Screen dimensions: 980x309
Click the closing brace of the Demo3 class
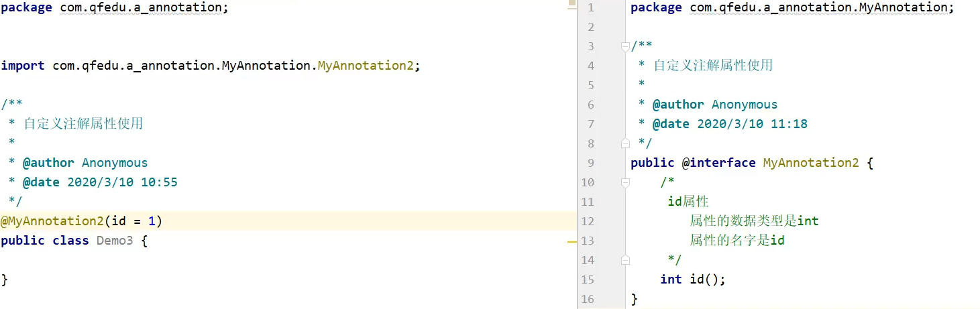click(4, 280)
